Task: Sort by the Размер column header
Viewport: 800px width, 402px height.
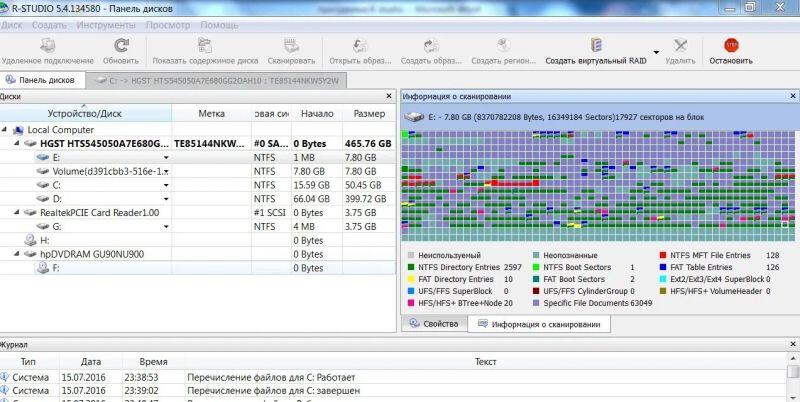Action: pyautogui.click(x=369, y=114)
